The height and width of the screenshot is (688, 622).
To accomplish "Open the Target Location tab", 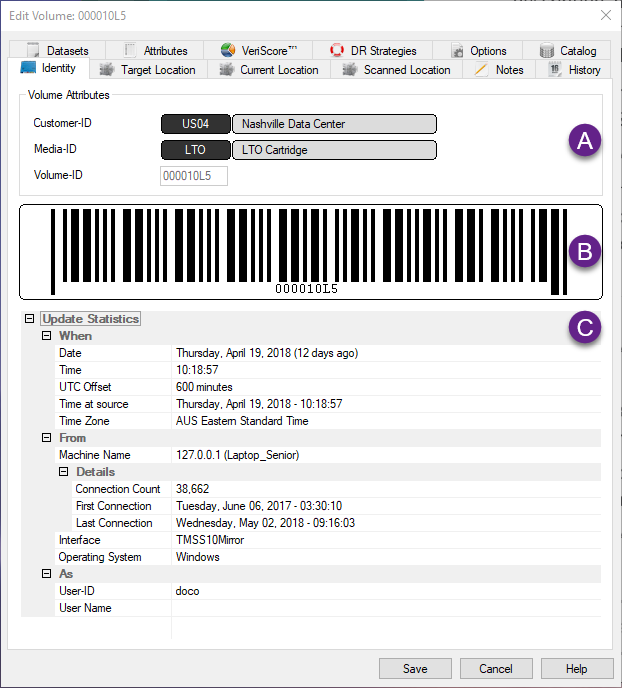I will click(148, 69).
